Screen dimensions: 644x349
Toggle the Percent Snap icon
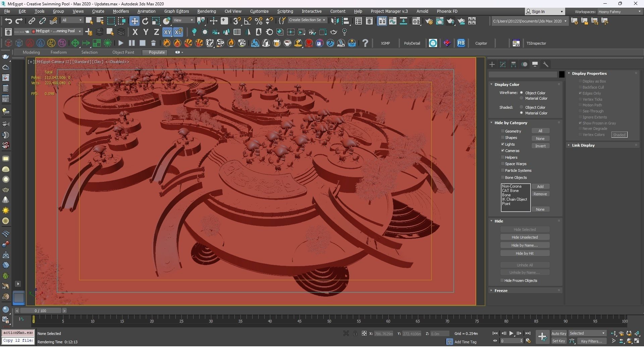tap(259, 21)
